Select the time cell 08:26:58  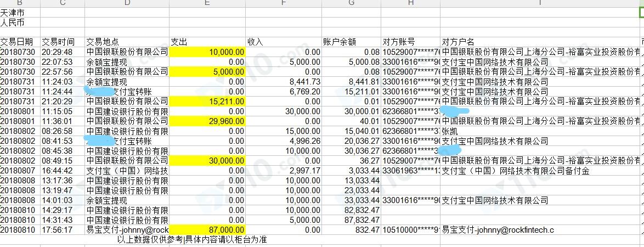(63, 131)
